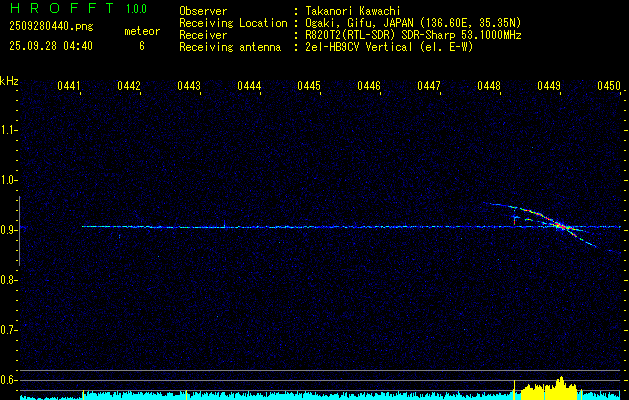
Task: Click time axis label 0445
Action: pos(309,86)
